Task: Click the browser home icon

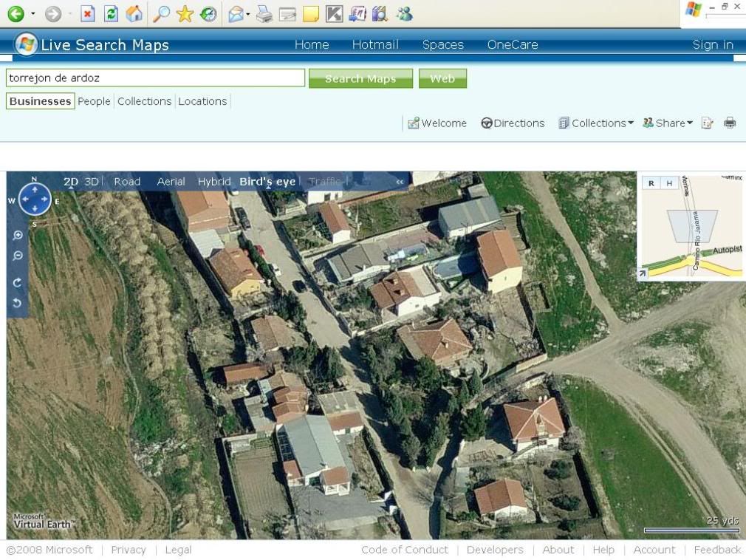Action: coord(134,13)
